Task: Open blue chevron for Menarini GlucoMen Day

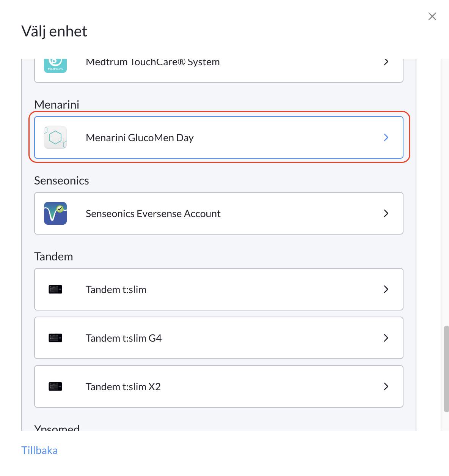Action: (x=386, y=137)
